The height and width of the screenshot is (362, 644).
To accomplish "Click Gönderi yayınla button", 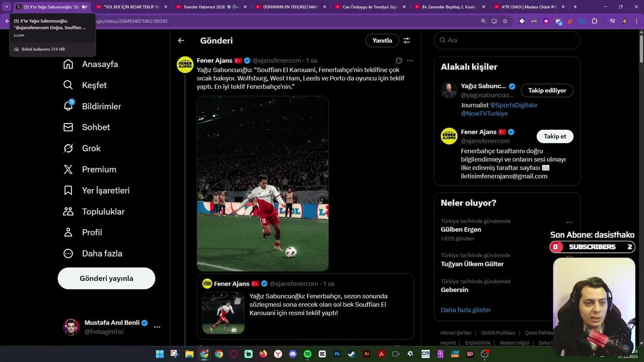I will point(106,279).
